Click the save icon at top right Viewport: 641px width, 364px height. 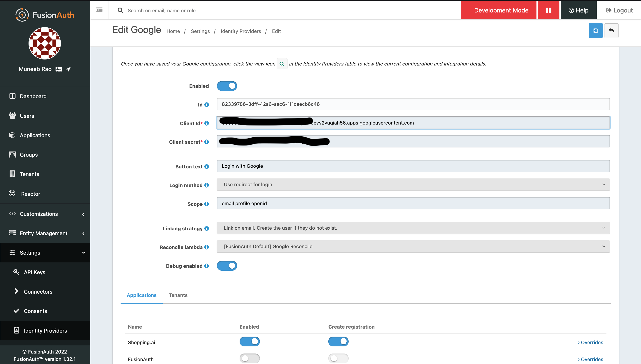point(596,31)
